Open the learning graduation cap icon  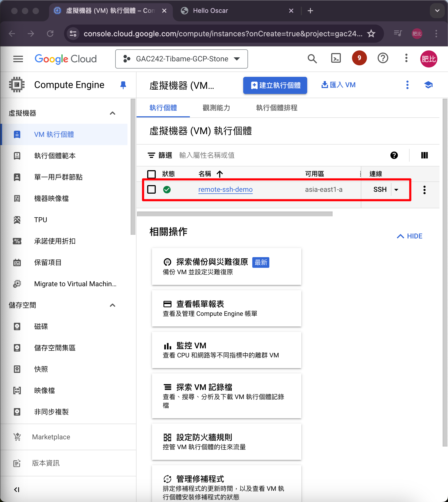[x=428, y=85]
